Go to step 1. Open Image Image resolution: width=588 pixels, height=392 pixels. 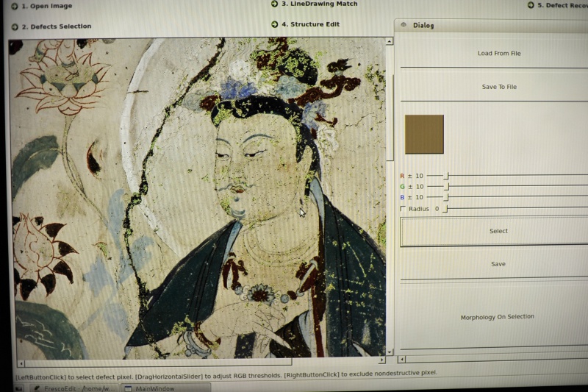pos(46,6)
